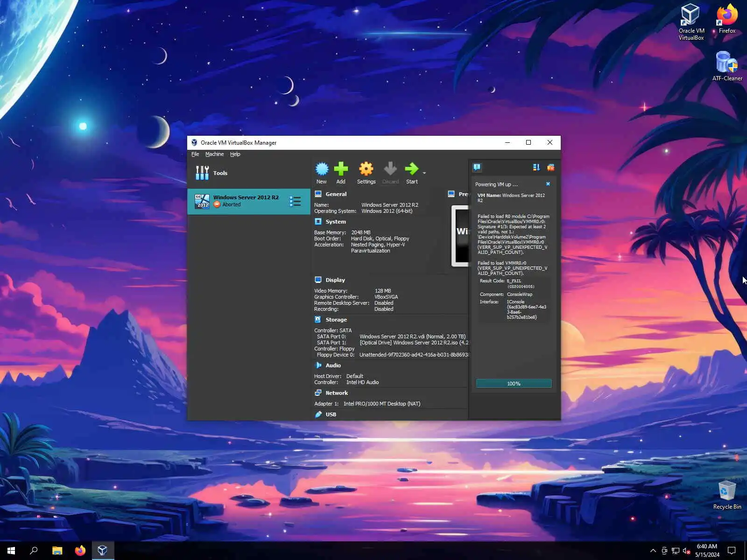
Task: Open Settings for the selected VM
Action: [x=366, y=173]
